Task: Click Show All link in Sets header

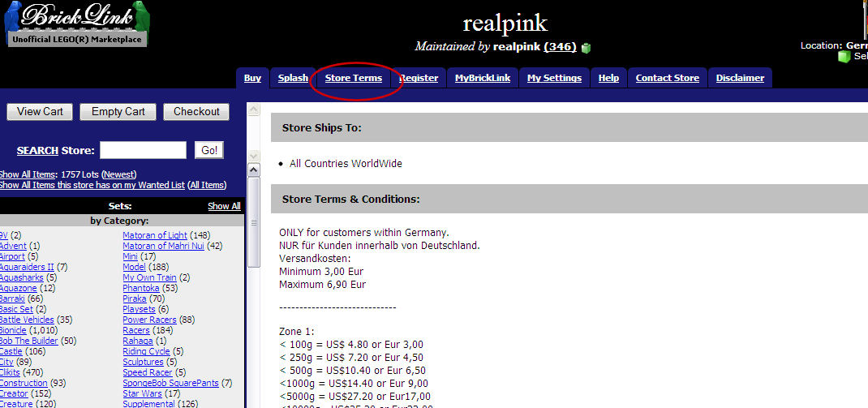Action: coord(224,206)
